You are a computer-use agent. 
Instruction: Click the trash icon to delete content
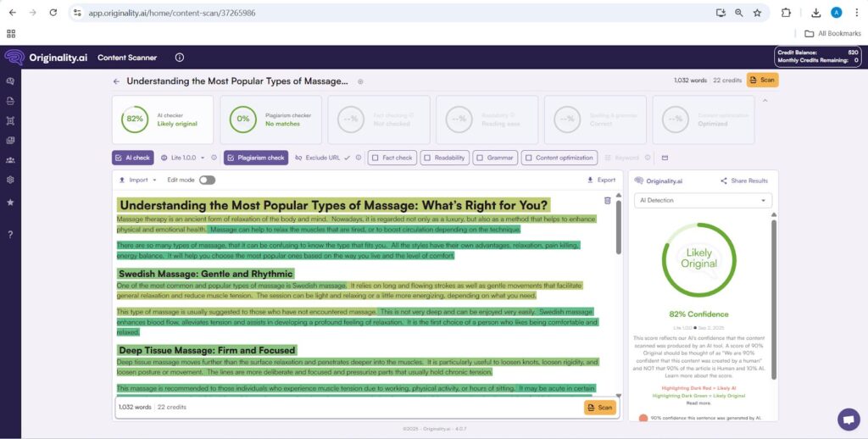[607, 201]
